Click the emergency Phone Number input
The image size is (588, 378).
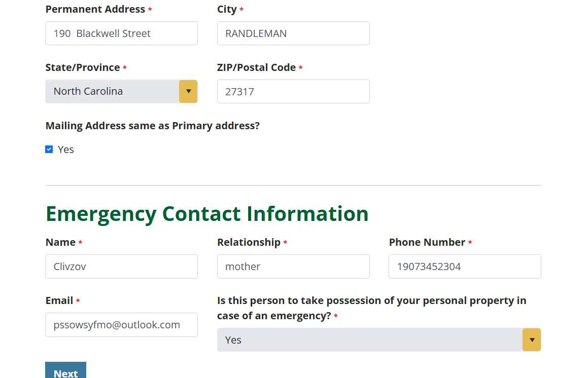465,267
